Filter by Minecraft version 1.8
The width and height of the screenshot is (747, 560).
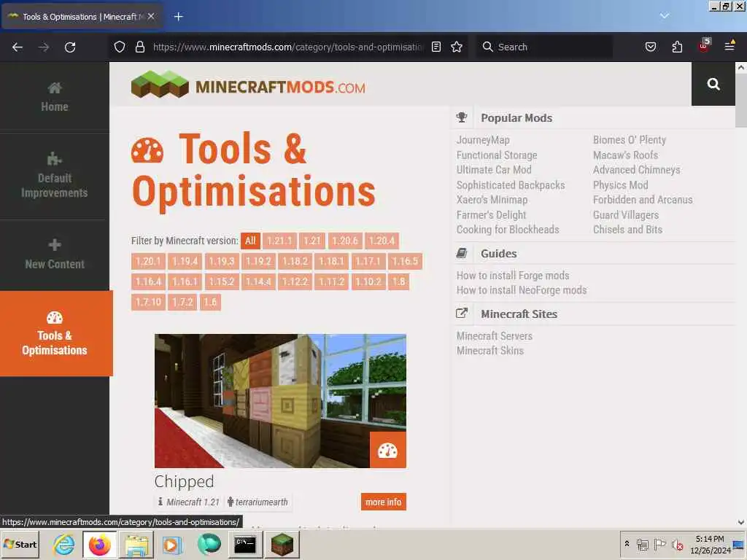tap(399, 282)
